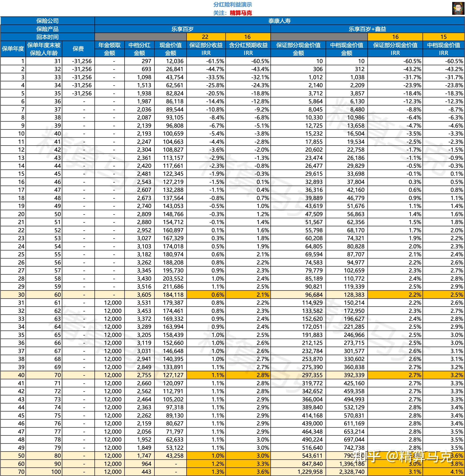This screenshot has width=465, height=476.
Task: Click the 乐享百岁+鑫益 product header
Action: [x=367, y=29]
